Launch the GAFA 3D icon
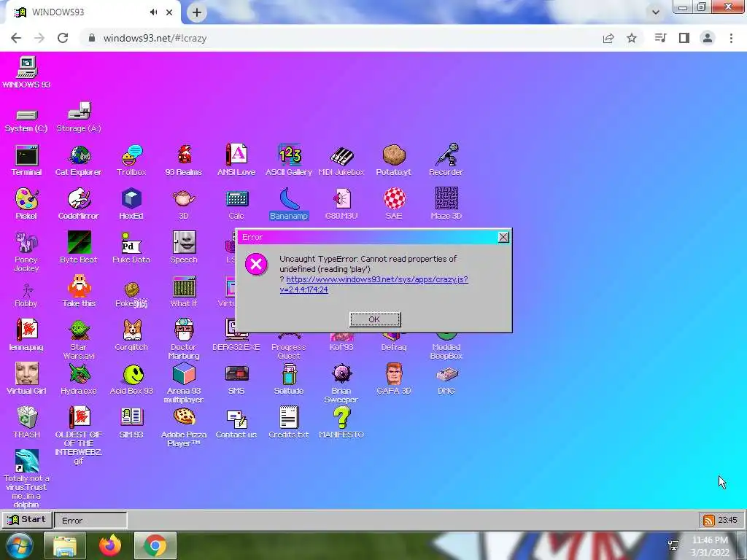The width and height of the screenshot is (747, 560). (x=394, y=373)
